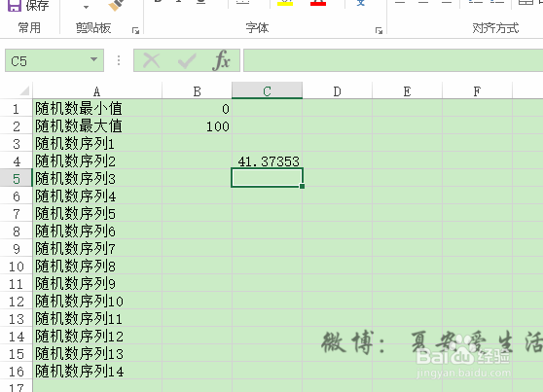This screenshot has height=392, width=543.
Task: Select cell containing 随机数序列10
Action: (x=97, y=301)
